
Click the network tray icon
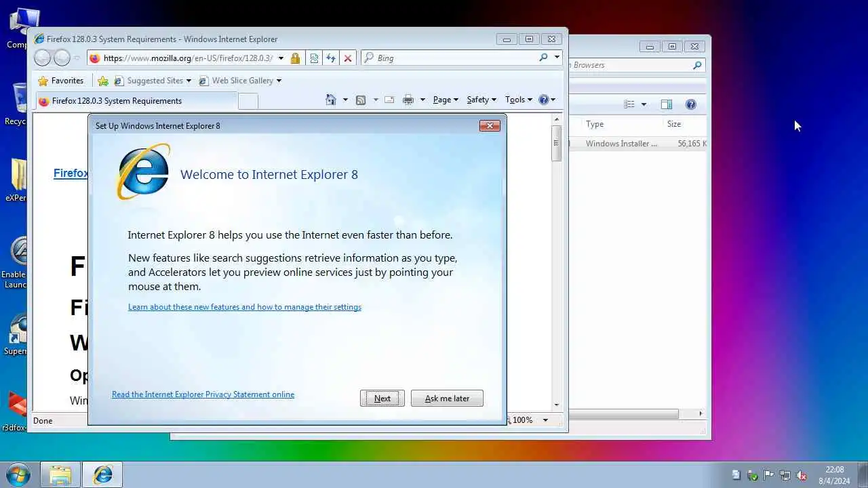(x=785, y=475)
